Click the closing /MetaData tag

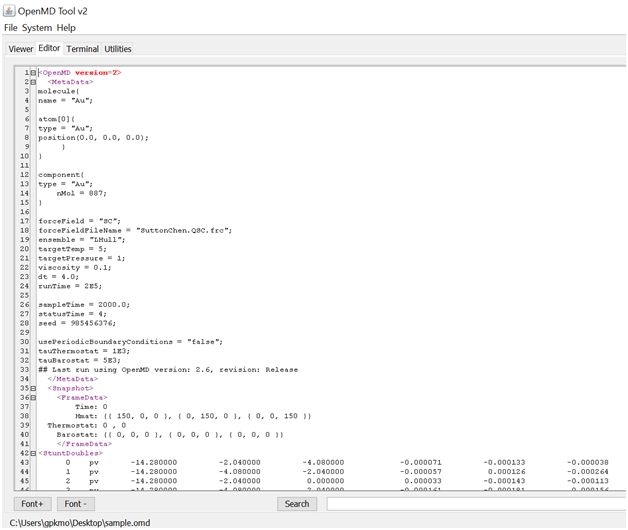click(72, 379)
